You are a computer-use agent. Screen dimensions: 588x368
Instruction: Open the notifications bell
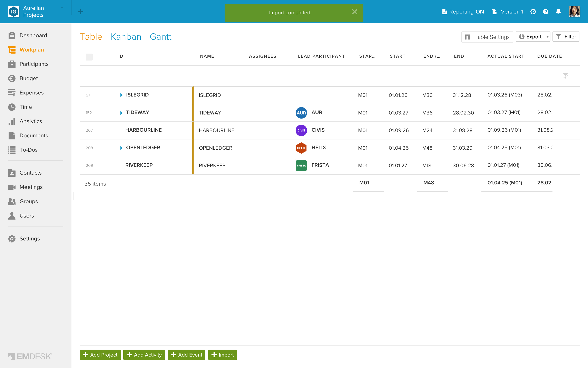(558, 12)
